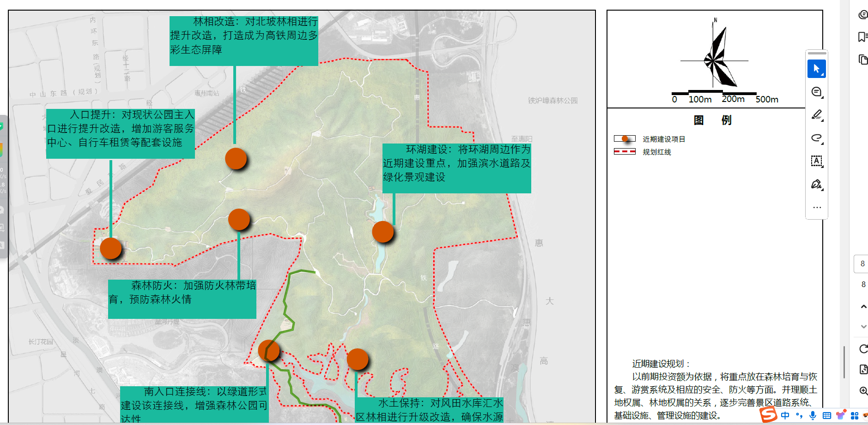Viewport: 868px width, 425px height.
Task: Open Sogou toolbox grid menu
Action: coord(854,415)
